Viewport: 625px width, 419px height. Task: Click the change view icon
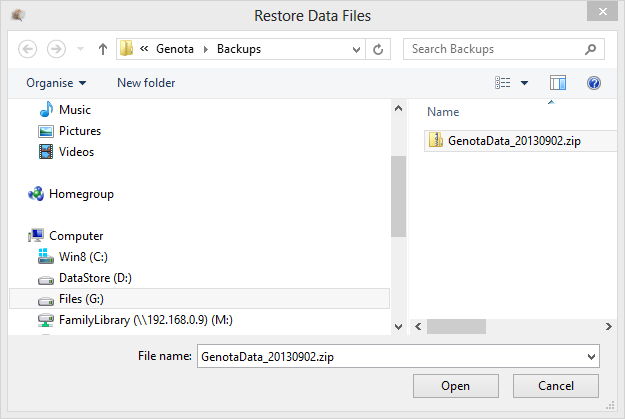pyautogui.click(x=504, y=83)
